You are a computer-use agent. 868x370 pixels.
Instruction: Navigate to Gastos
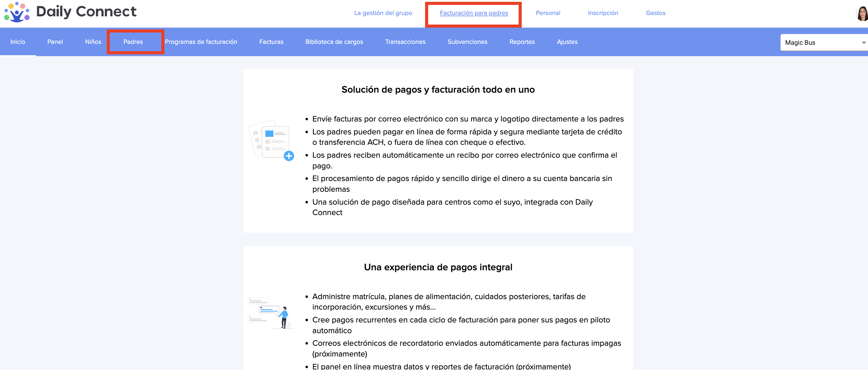coord(655,13)
